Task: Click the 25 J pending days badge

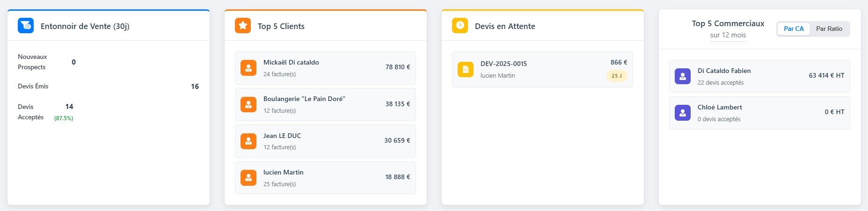Action: [617, 76]
